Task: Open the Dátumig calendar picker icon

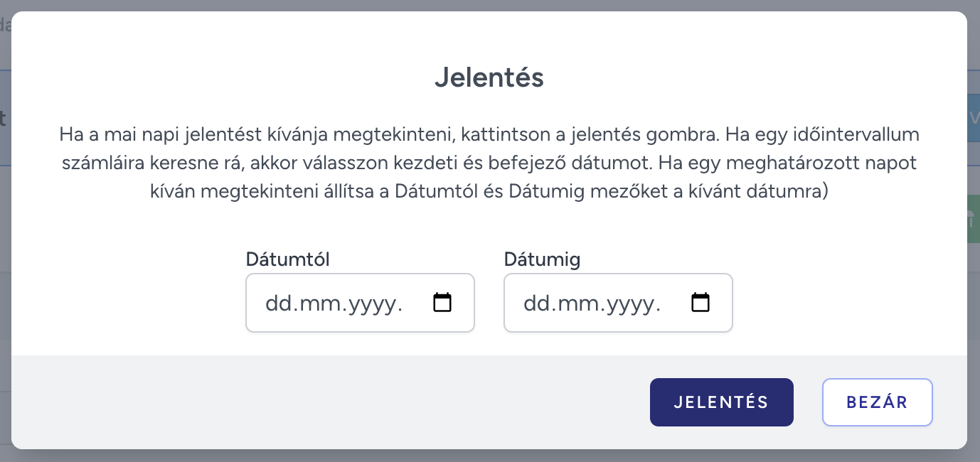Action: coord(701,303)
